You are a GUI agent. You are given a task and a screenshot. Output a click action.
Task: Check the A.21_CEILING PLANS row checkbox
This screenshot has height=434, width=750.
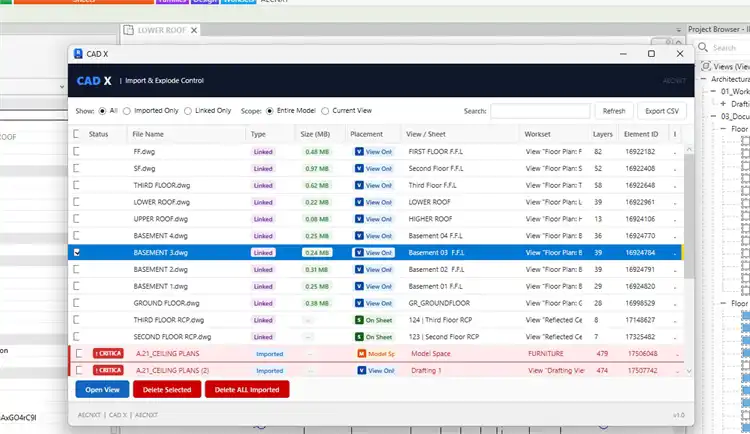(79, 354)
